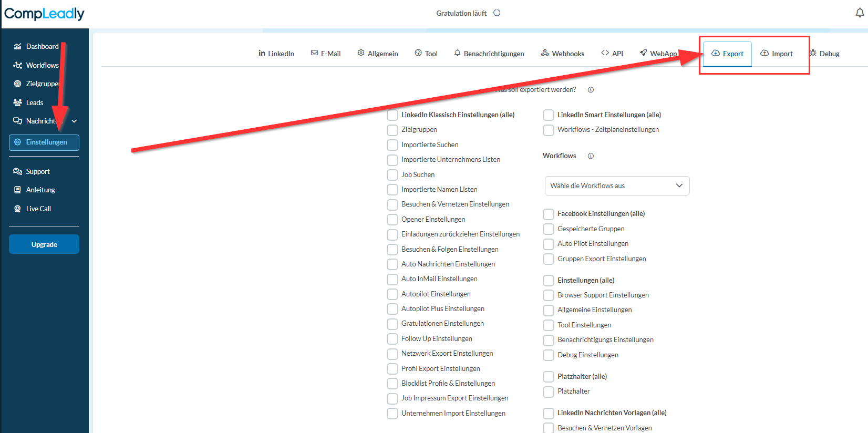Click the Anleitung book icon in sidebar
Screen dimensions: 868x433
[17, 190]
